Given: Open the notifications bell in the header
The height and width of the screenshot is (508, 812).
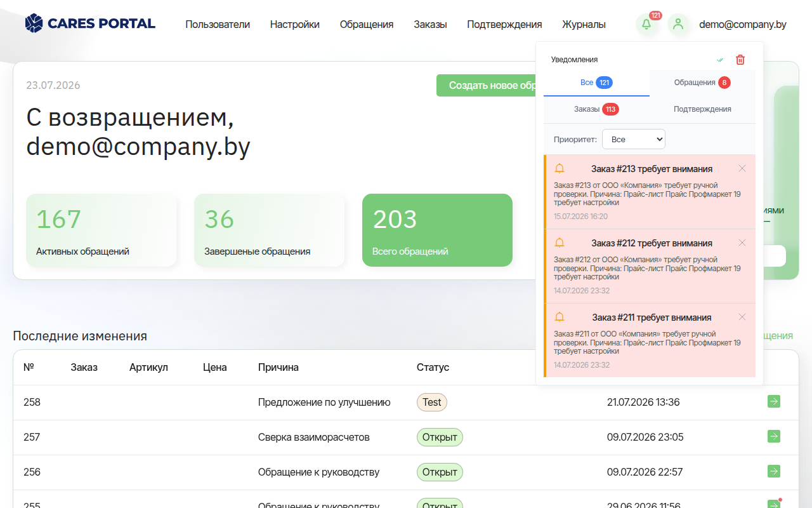Looking at the screenshot, I should 646,24.
